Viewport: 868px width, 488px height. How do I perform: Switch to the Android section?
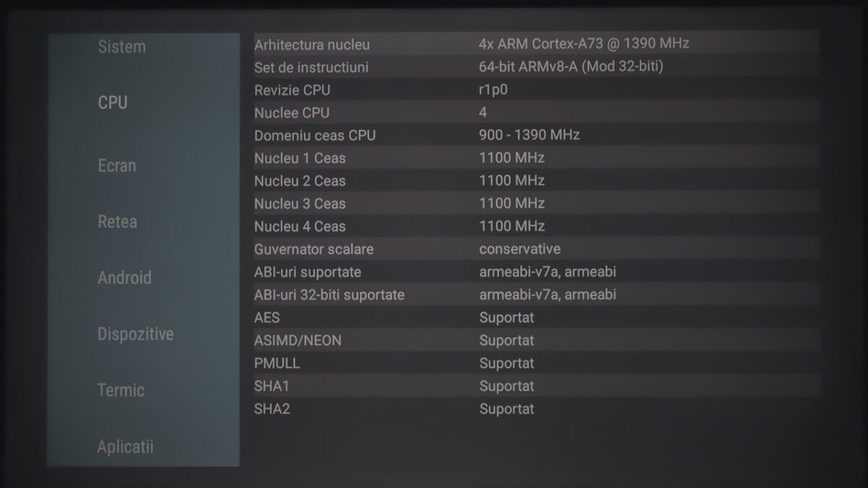tap(124, 278)
